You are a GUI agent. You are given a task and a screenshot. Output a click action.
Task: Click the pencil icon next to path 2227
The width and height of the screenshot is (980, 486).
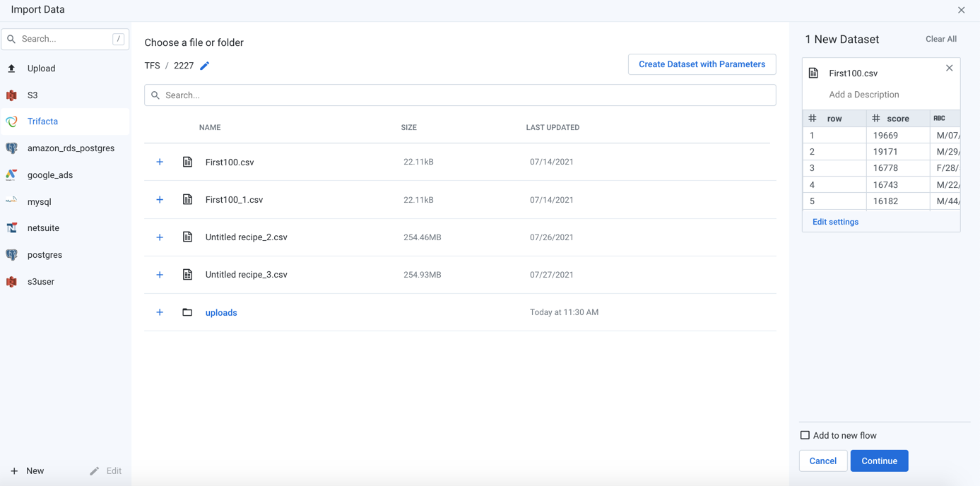tap(205, 66)
